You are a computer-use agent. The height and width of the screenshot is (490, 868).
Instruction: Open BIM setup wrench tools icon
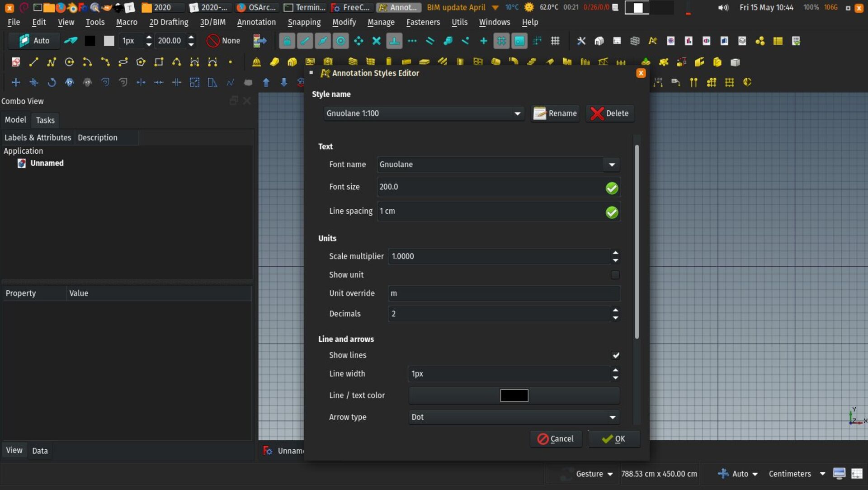tap(581, 41)
